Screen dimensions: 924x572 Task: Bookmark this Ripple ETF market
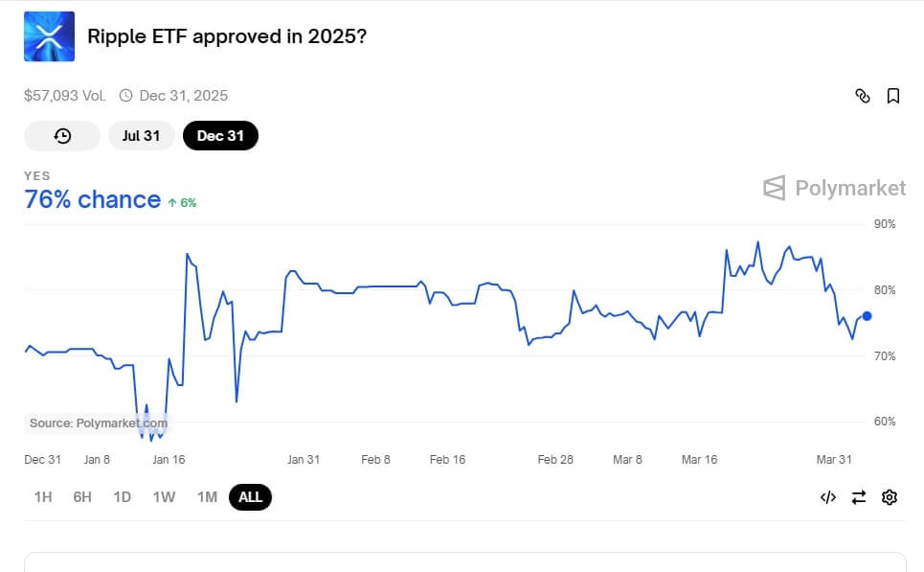click(x=892, y=96)
